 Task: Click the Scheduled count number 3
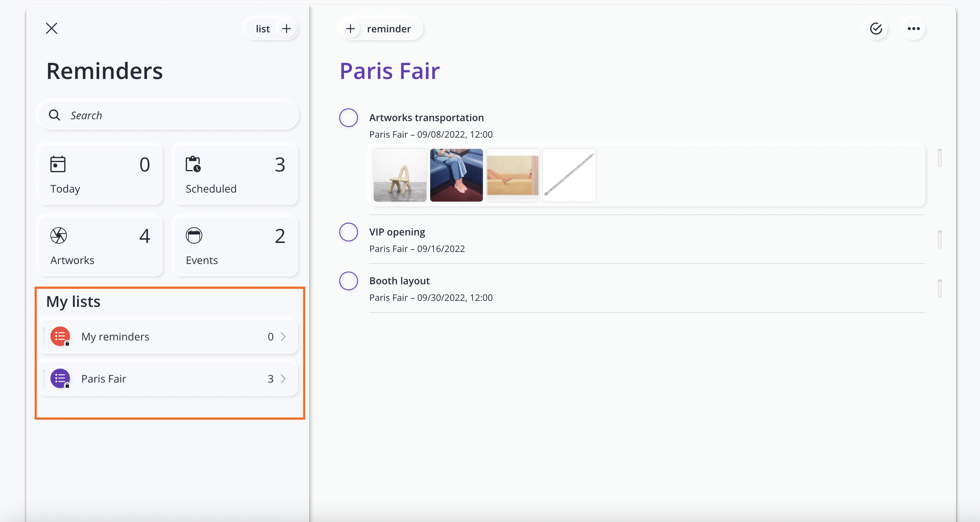coord(280,164)
